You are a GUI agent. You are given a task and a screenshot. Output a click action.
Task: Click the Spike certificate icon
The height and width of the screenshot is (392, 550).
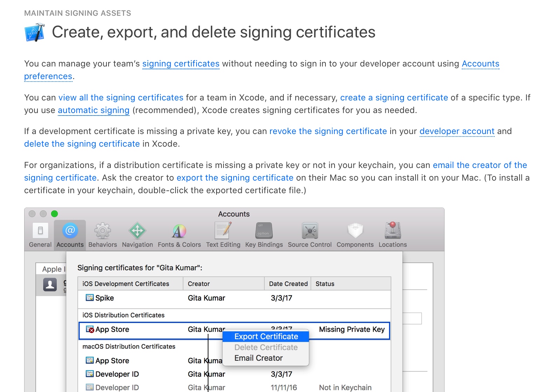90,298
